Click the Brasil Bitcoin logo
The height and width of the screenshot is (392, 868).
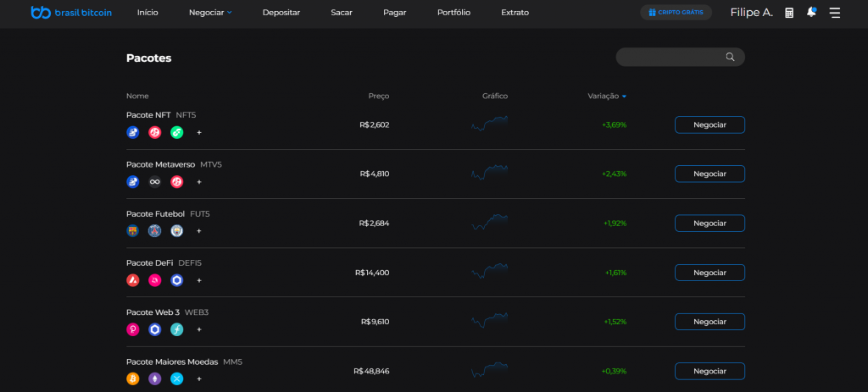[x=71, y=12]
